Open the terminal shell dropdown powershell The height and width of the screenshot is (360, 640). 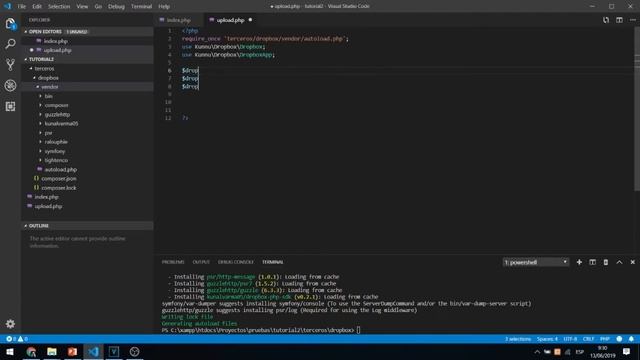pyautogui.click(x=536, y=262)
